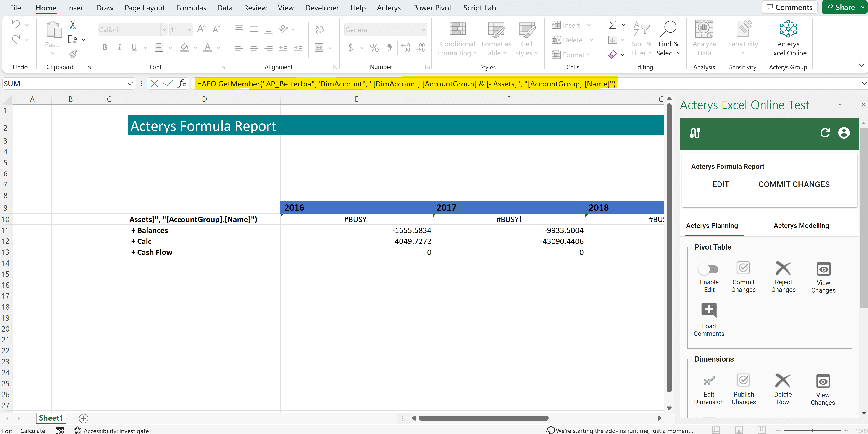The width and height of the screenshot is (868, 434).
Task: Switch to Acterys Modelling tab
Action: [x=802, y=225]
